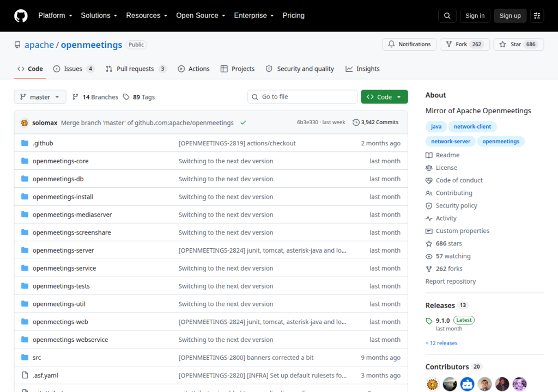Expand the Solutions menu
558x392 pixels.
pyautogui.click(x=99, y=16)
